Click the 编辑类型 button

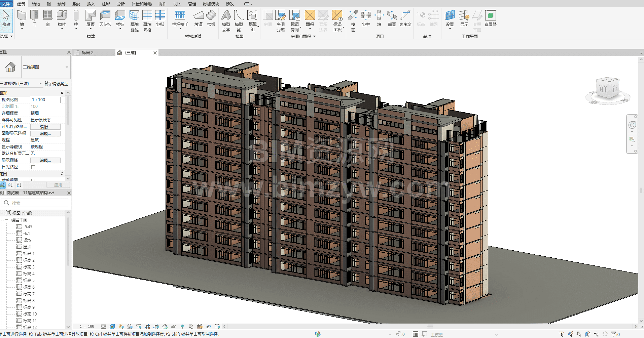57,84
